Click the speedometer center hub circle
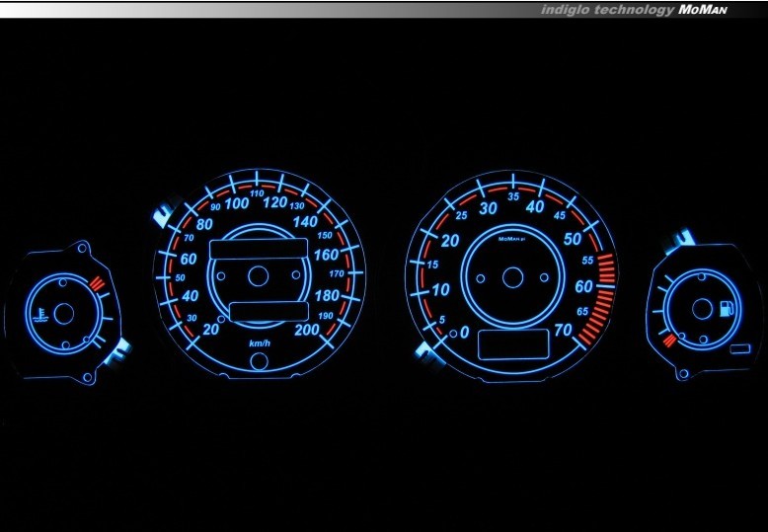The height and width of the screenshot is (532, 768). point(258,276)
